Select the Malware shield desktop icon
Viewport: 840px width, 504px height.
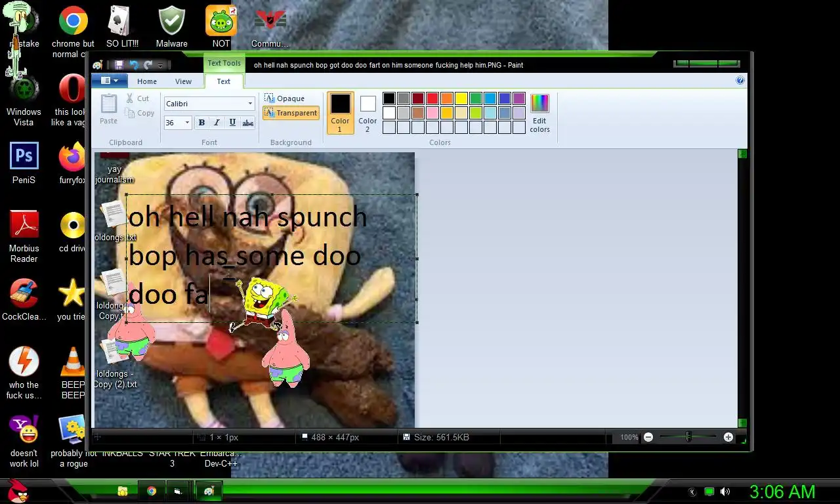point(171,26)
